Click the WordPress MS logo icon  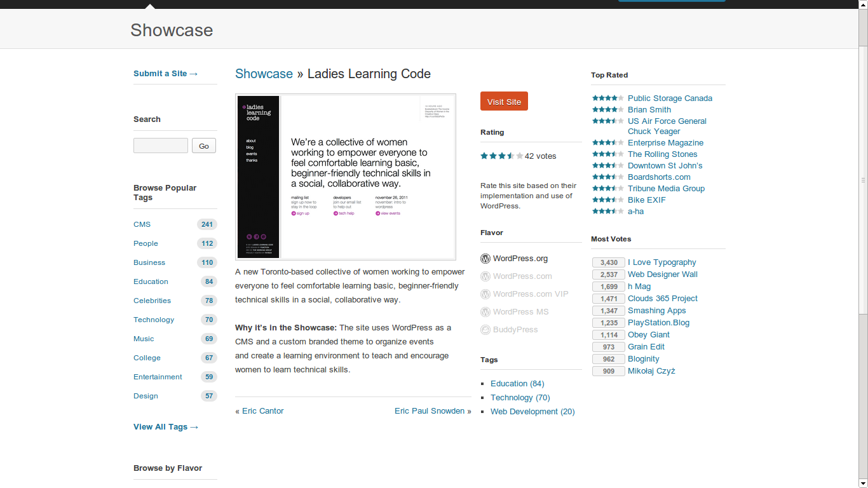click(x=485, y=312)
